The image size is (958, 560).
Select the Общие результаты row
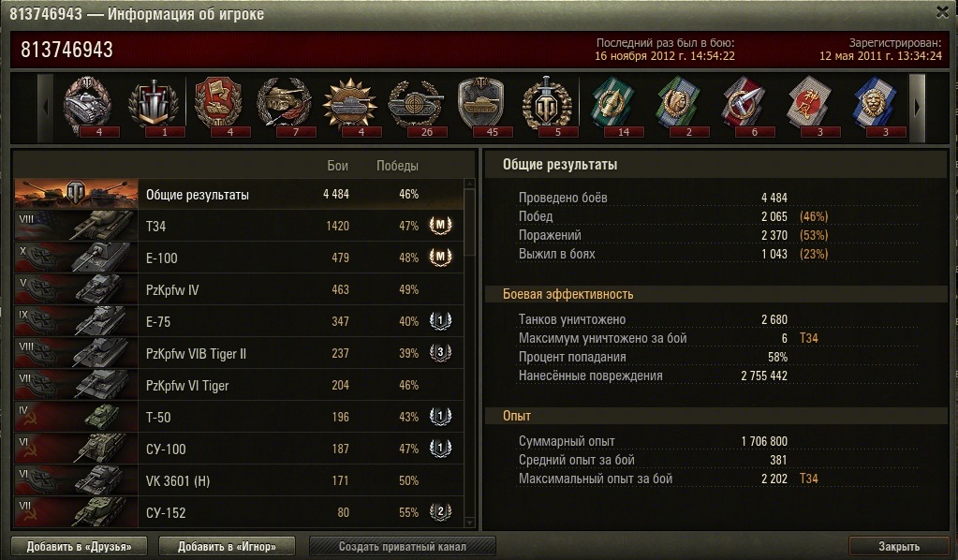[239, 194]
